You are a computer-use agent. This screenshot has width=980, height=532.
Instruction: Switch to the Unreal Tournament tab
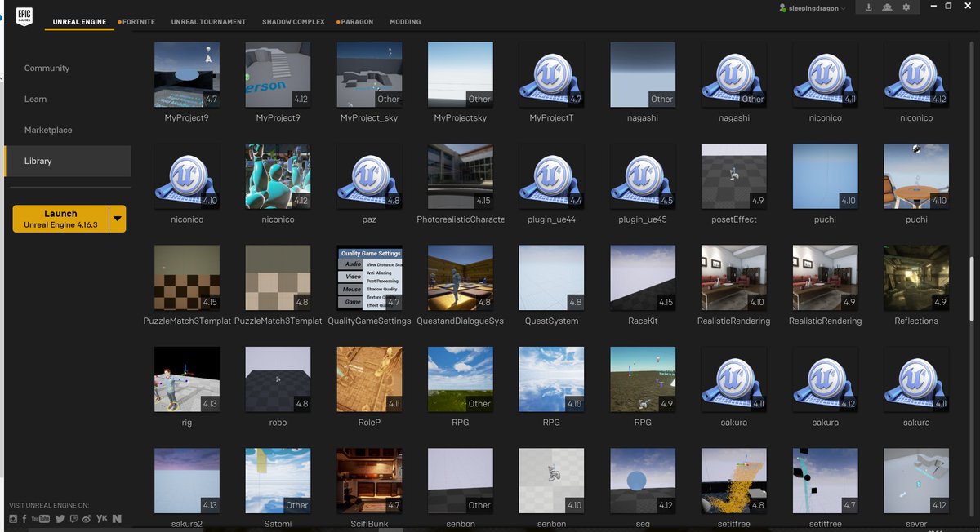point(208,22)
